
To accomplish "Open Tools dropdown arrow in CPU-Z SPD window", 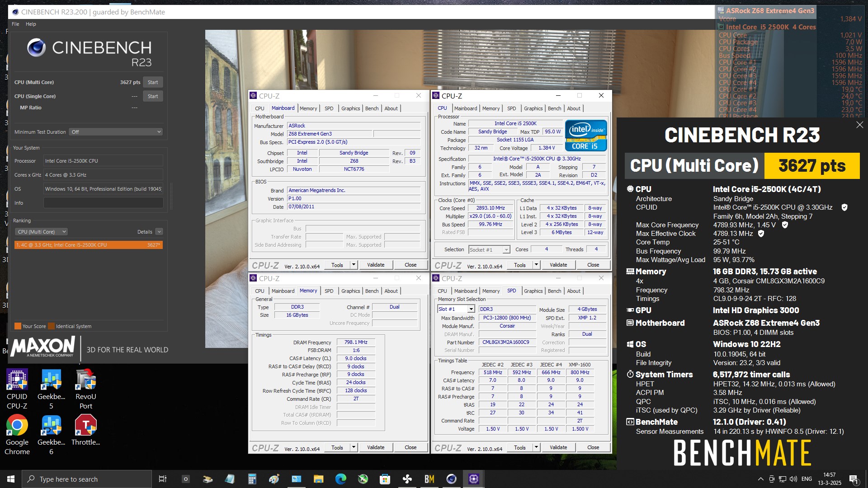I will [x=536, y=447].
